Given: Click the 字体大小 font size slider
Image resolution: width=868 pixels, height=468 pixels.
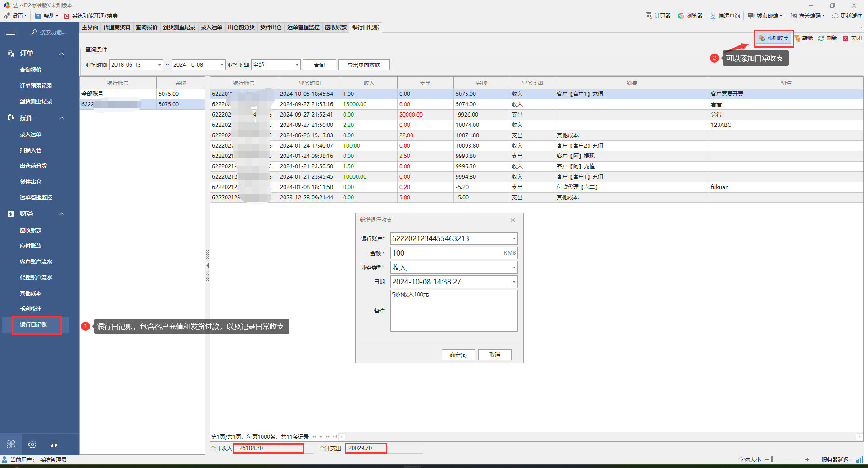Looking at the screenshot, I should (787, 459).
